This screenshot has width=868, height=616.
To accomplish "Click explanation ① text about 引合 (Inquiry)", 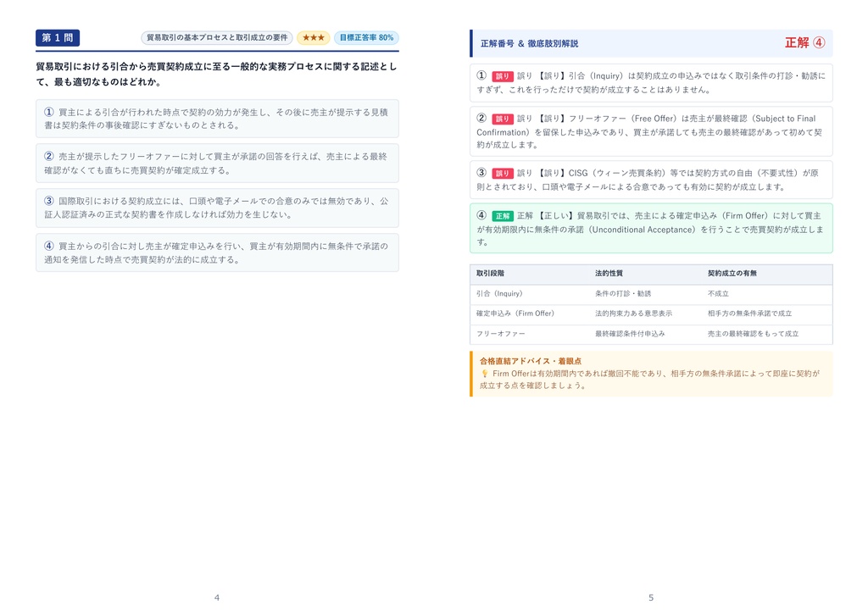I will point(651,83).
